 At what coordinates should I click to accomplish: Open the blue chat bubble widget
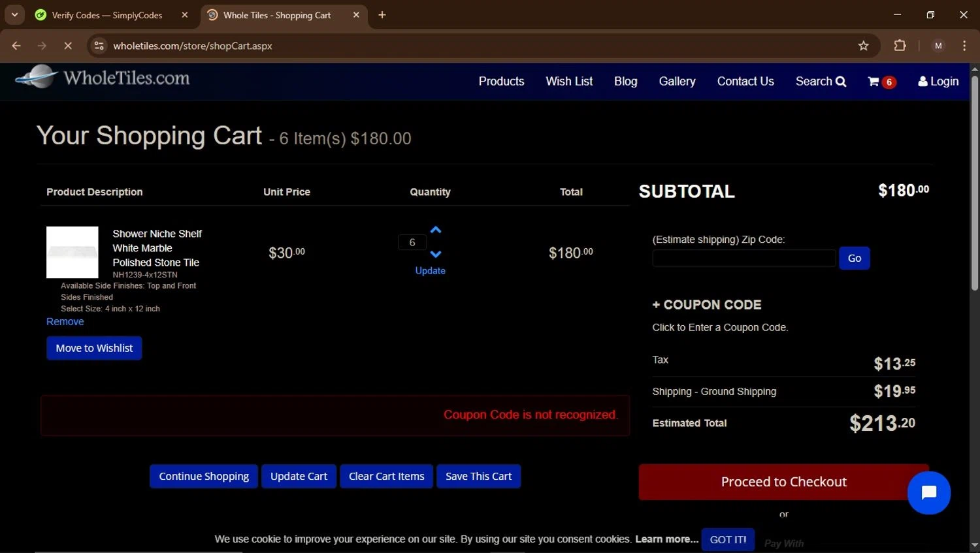pos(928,492)
